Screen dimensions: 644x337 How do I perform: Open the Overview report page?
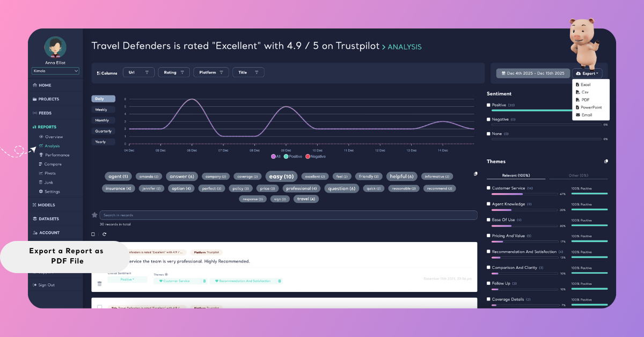click(x=50, y=137)
